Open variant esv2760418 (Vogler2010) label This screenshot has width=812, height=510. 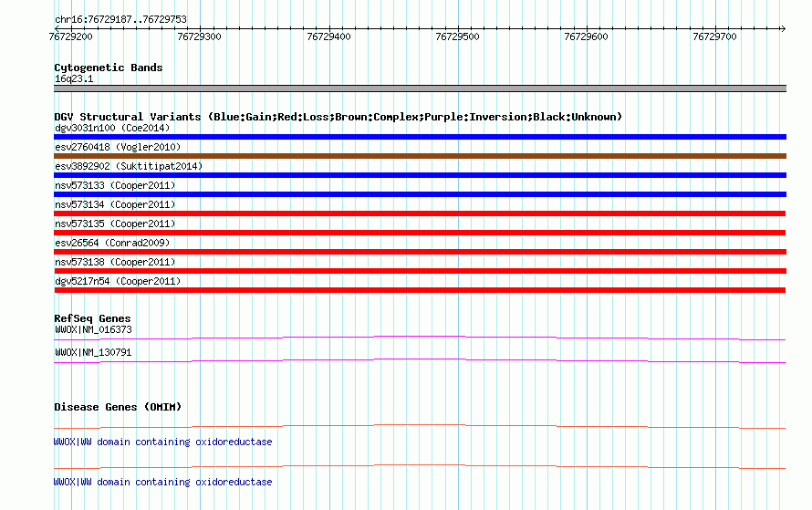(x=118, y=147)
